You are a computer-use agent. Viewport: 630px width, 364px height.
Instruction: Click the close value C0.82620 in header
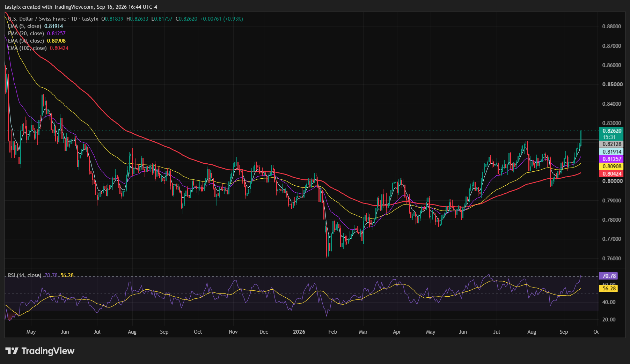click(x=186, y=19)
